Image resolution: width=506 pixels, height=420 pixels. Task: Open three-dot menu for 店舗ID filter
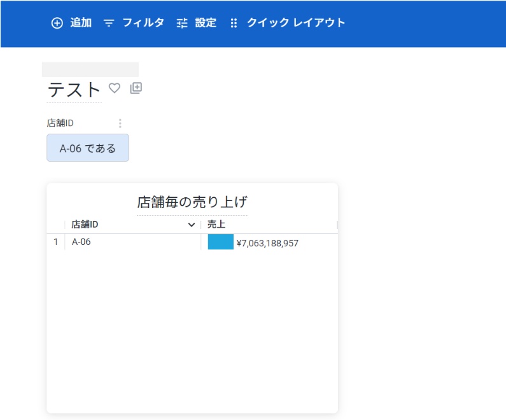click(120, 123)
